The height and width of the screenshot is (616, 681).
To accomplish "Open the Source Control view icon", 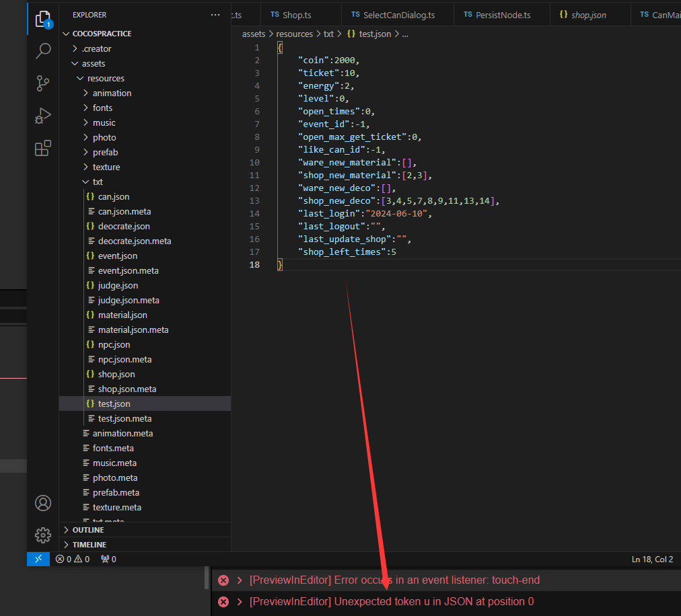I will [x=43, y=83].
